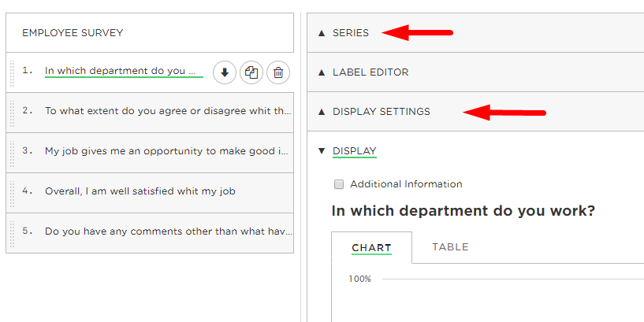Grab drag handle of question 4
Screen dimensions: 644x322
click(13, 193)
